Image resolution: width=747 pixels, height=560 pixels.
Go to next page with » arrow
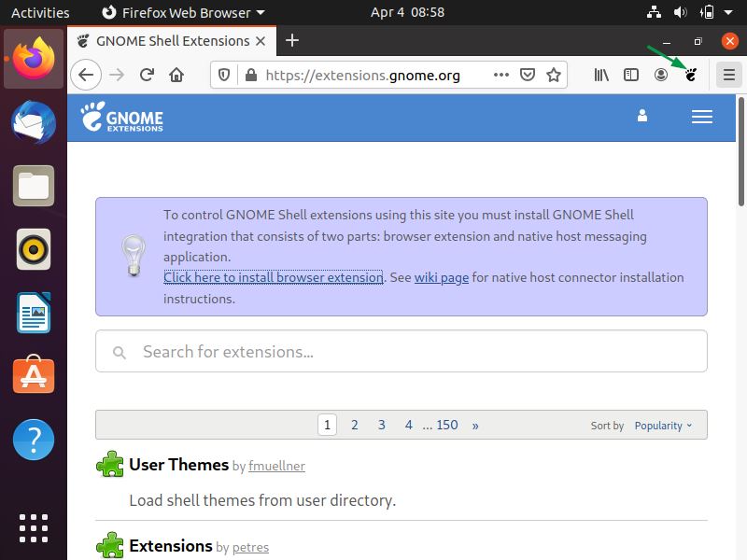pos(475,426)
